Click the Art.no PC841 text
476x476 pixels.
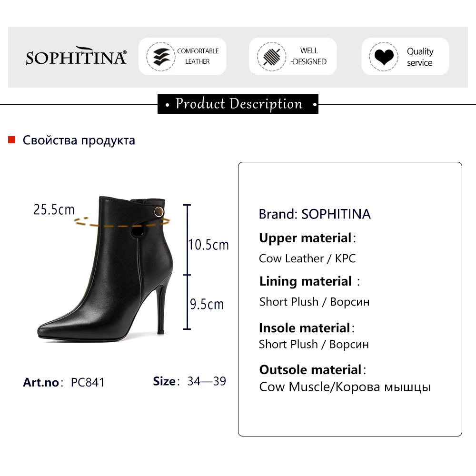point(64,382)
